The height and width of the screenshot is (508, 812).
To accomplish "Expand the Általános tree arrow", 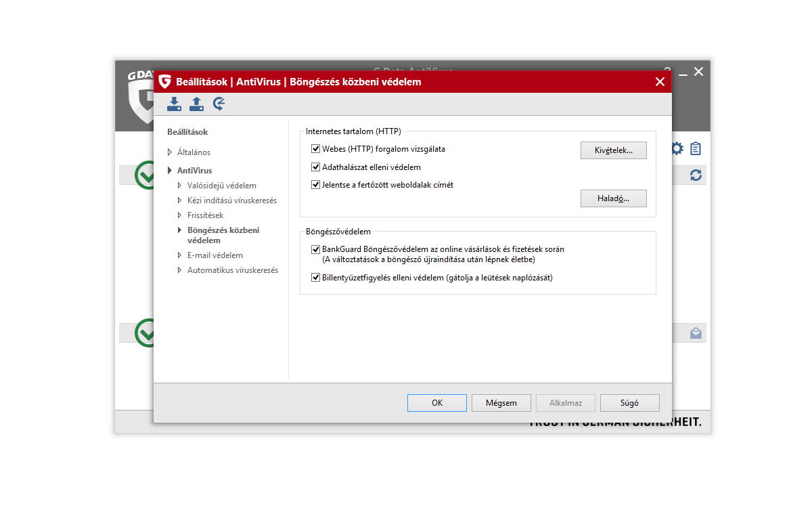I will (170, 152).
